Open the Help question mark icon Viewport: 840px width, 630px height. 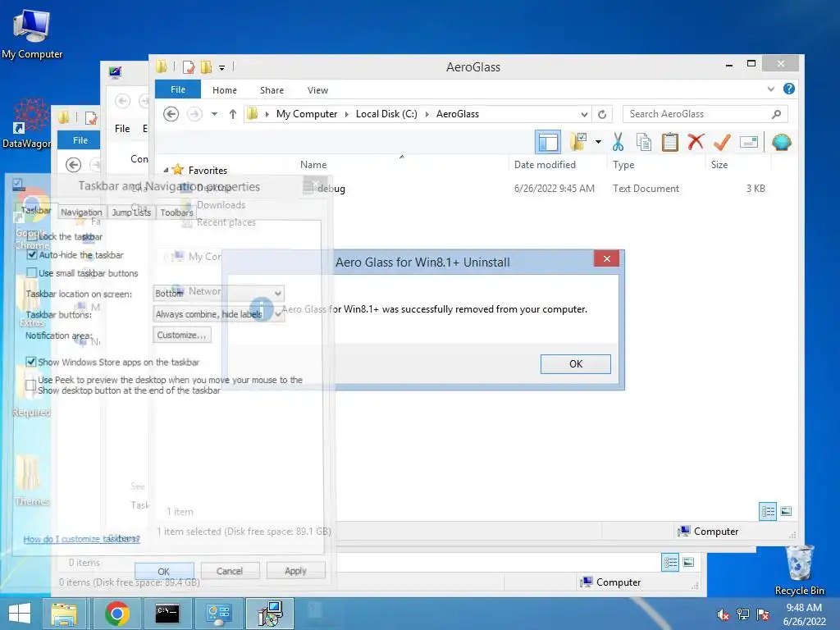click(x=788, y=89)
